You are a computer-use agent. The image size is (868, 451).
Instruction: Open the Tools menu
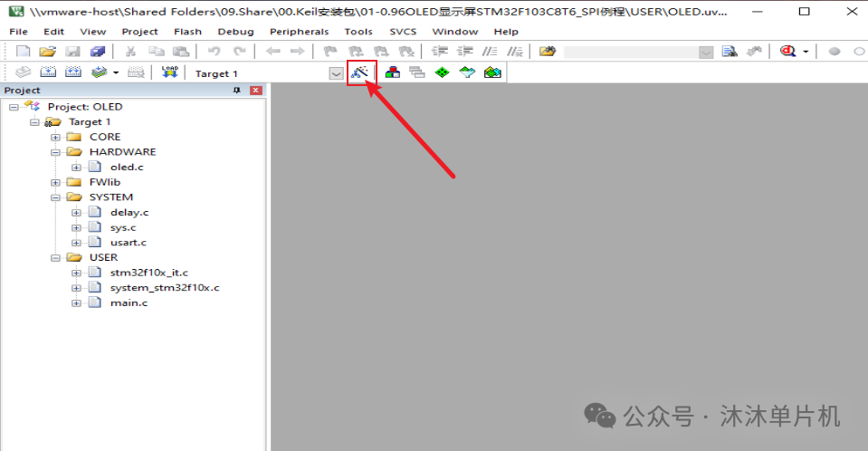point(358,32)
